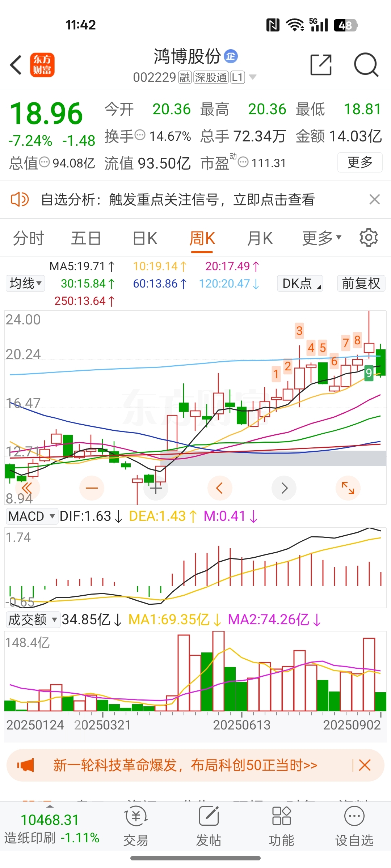Tap the 融 margin tag
391x868 pixels.
185,77
